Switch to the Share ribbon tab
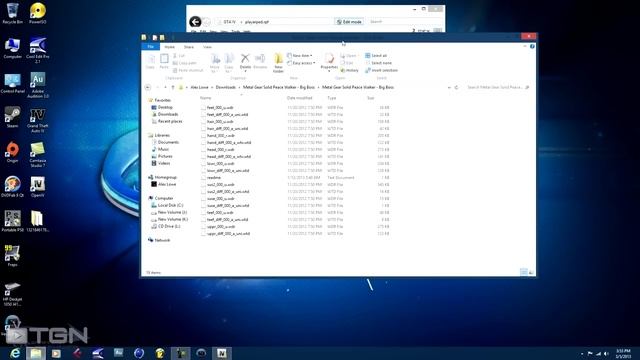Screen dimensions: 640x360 coord(189,47)
